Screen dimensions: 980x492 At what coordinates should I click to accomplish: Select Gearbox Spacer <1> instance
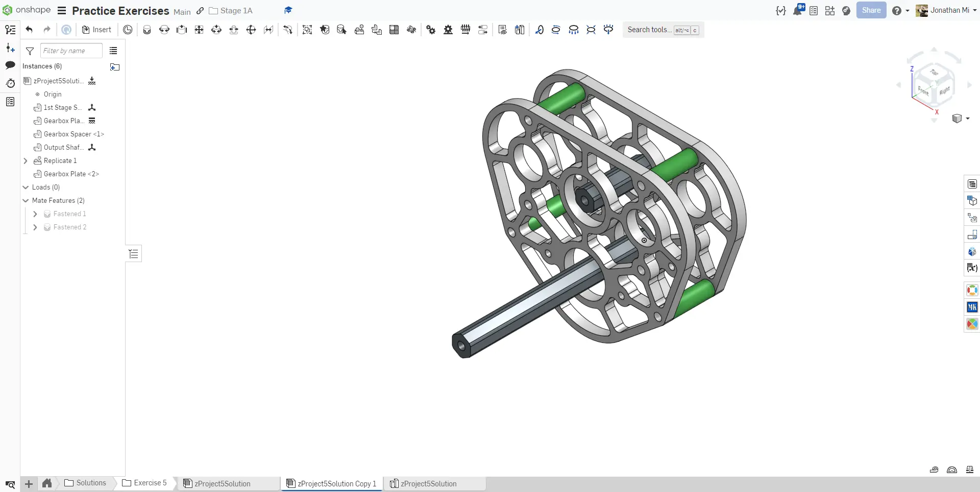tap(73, 134)
